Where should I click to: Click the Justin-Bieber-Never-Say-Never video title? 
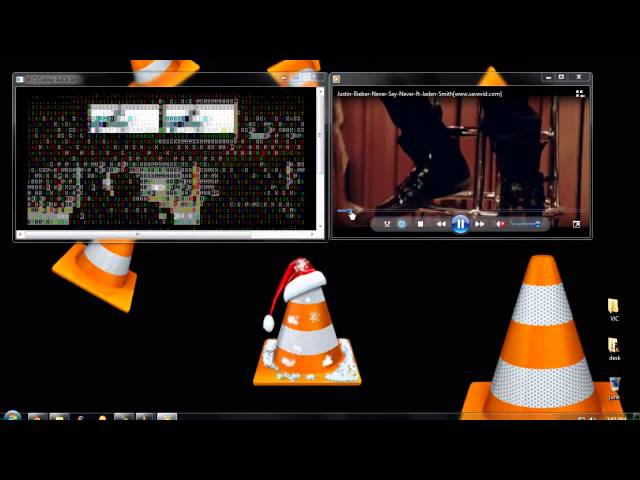point(419,94)
